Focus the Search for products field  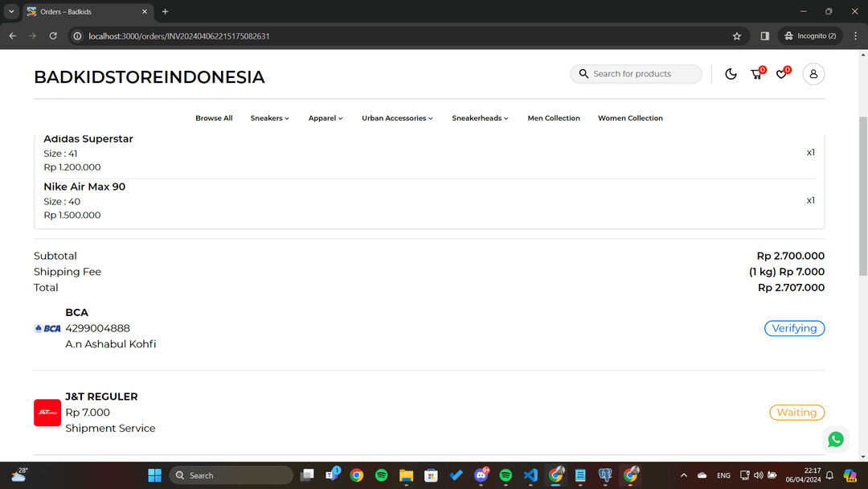(636, 74)
